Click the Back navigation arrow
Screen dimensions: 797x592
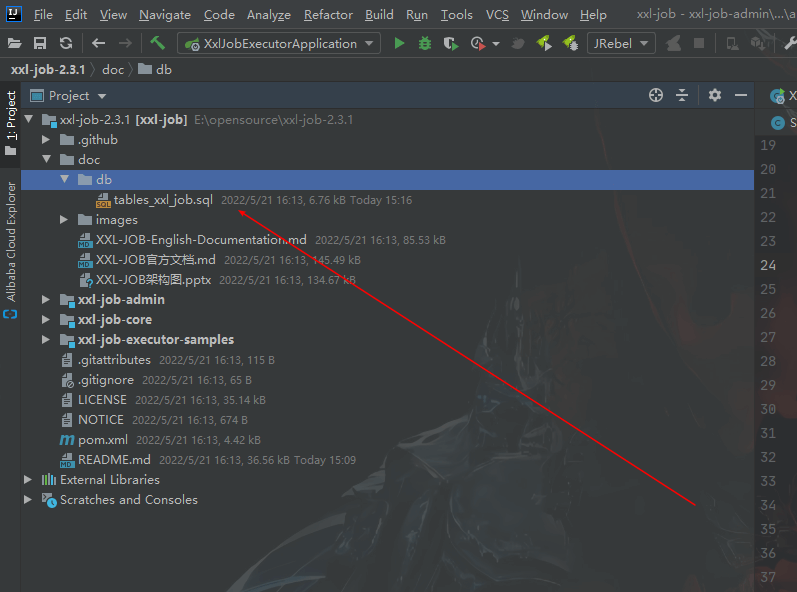coord(99,44)
